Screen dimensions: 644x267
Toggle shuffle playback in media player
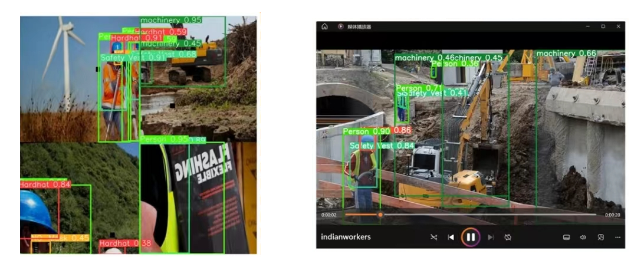pyautogui.click(x=433, y=237)
